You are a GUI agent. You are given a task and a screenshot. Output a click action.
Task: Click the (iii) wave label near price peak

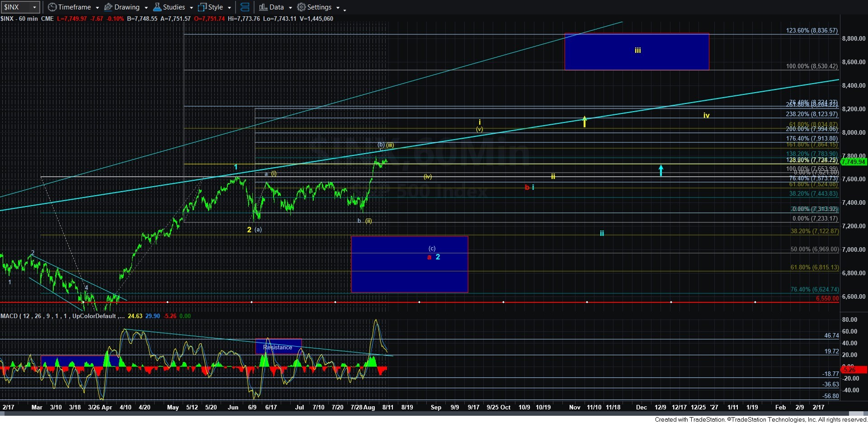tap(390, 145)
